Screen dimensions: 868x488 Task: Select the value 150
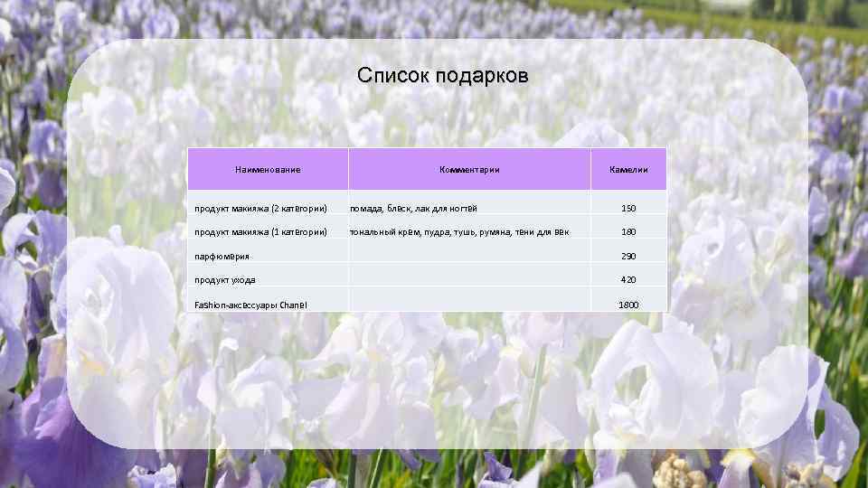coord(628,209)
